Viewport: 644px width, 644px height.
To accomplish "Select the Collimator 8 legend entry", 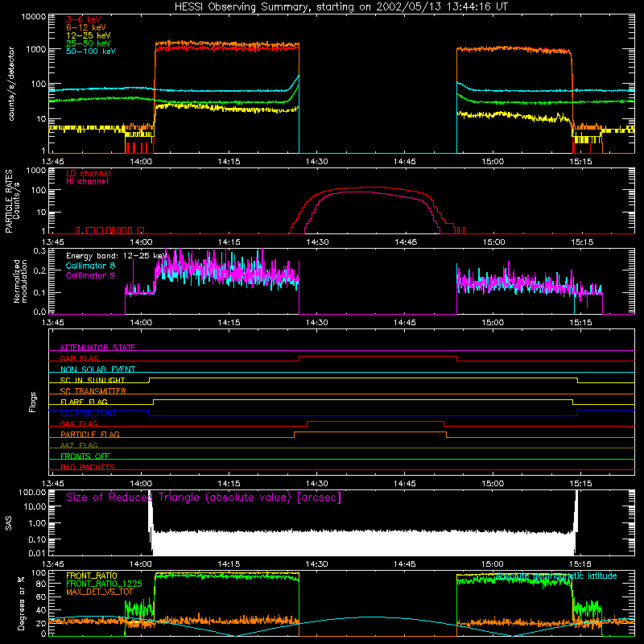I will [90, 266].
